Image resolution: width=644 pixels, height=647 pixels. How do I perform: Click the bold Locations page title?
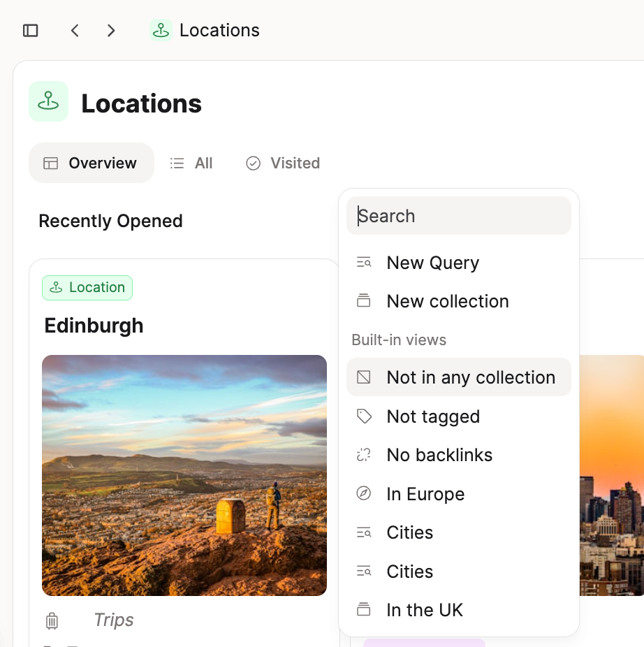142,103
